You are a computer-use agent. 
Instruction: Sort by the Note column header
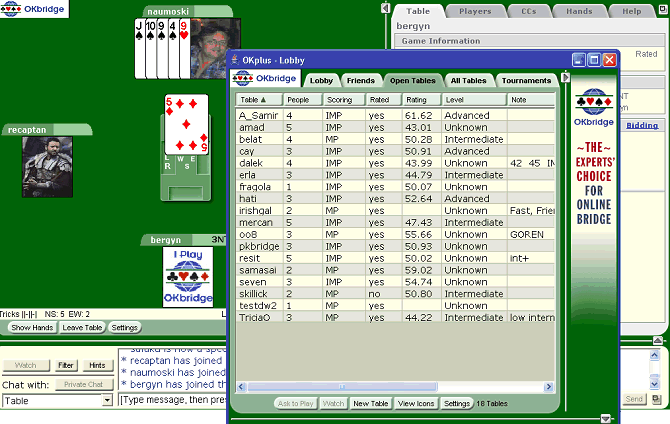(x=531, y=100)
